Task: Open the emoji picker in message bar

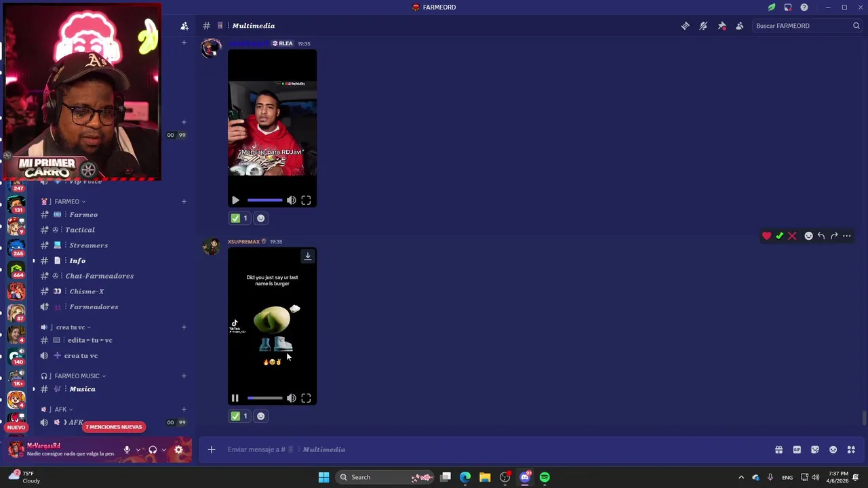Action: tap(833, 449)
